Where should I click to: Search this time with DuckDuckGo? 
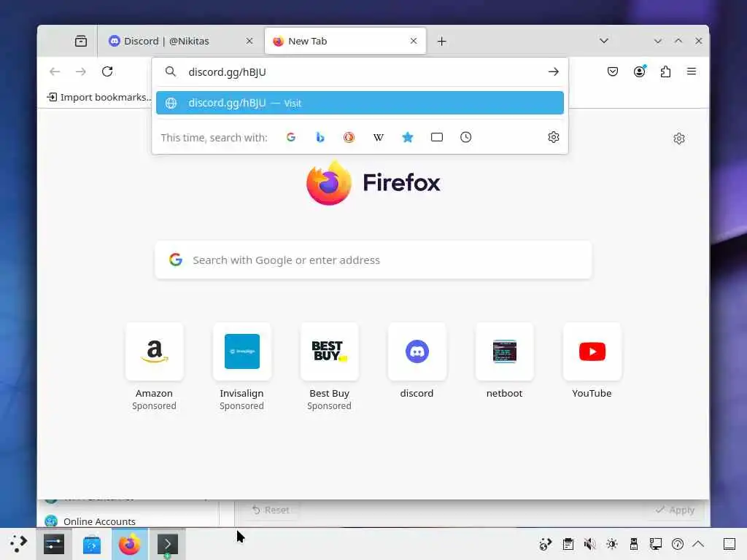[x=349, y=137]
